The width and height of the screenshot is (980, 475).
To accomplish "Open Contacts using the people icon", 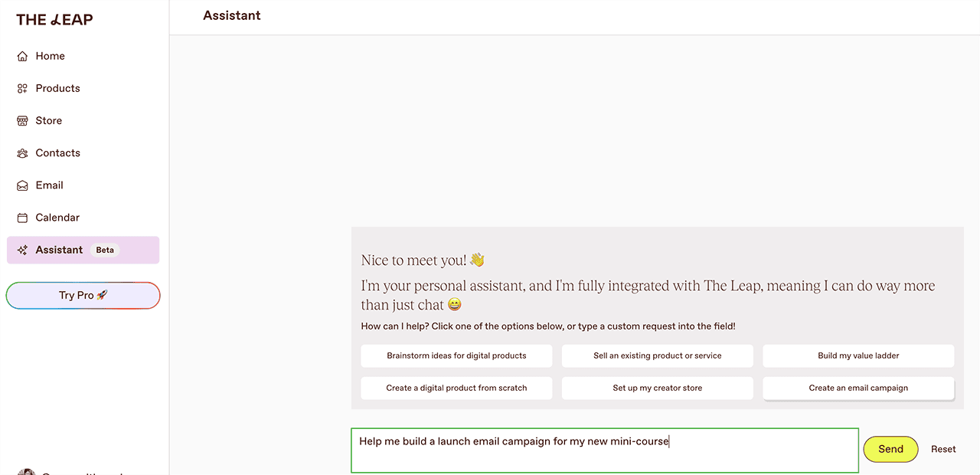I will point(22,152).
